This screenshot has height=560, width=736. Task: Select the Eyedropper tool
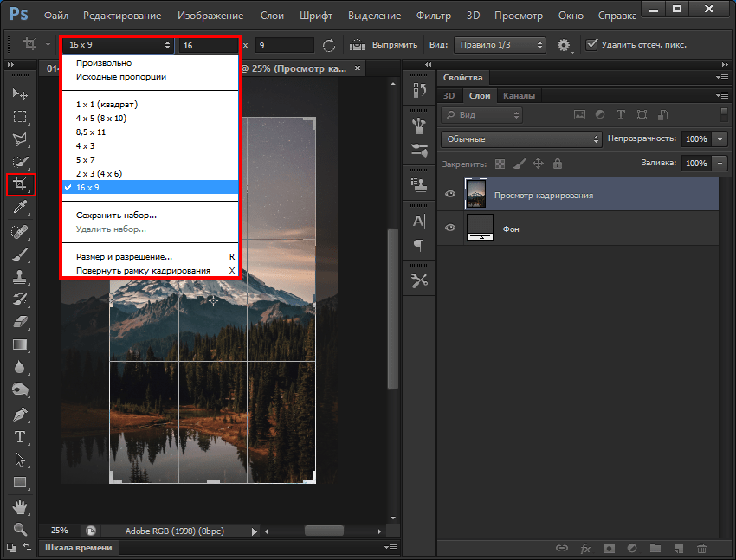(x=20, y=207)
